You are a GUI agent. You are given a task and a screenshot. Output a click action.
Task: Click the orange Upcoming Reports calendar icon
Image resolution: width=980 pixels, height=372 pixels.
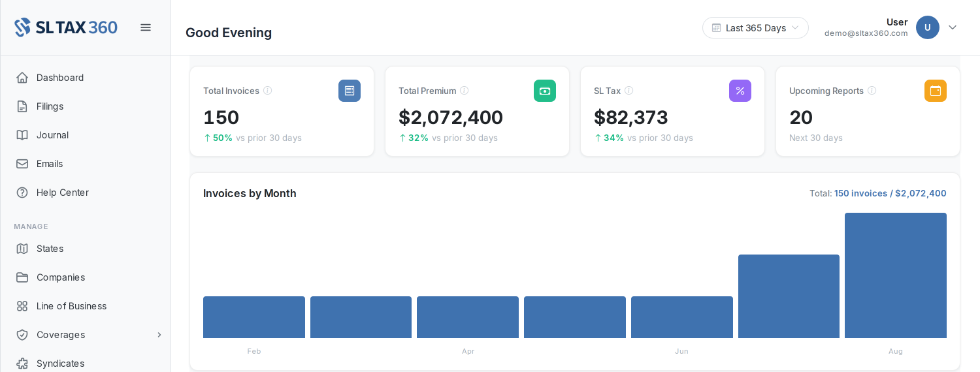point(936,91)
